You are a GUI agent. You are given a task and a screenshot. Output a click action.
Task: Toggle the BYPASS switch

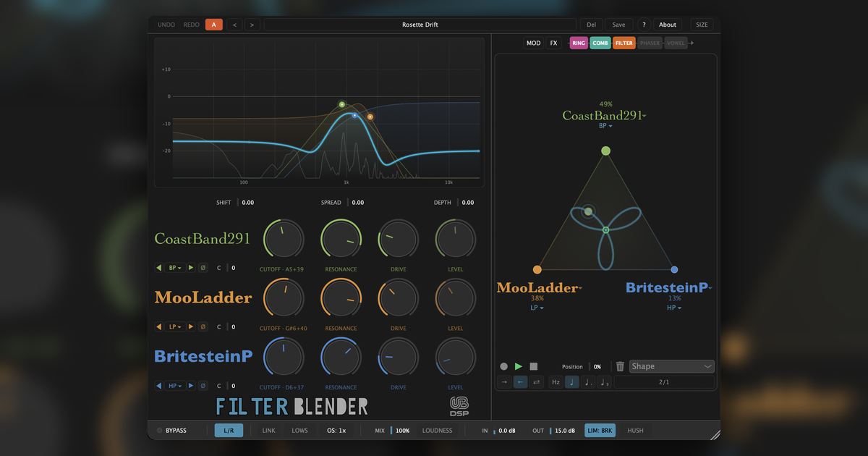pos(172,431)
